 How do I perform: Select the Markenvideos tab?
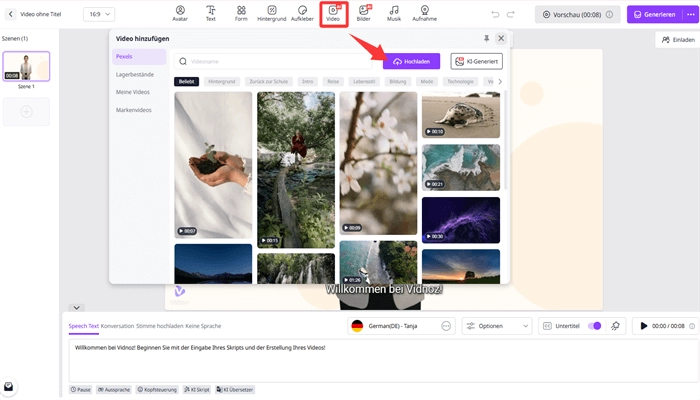click(x=133, y=110)
